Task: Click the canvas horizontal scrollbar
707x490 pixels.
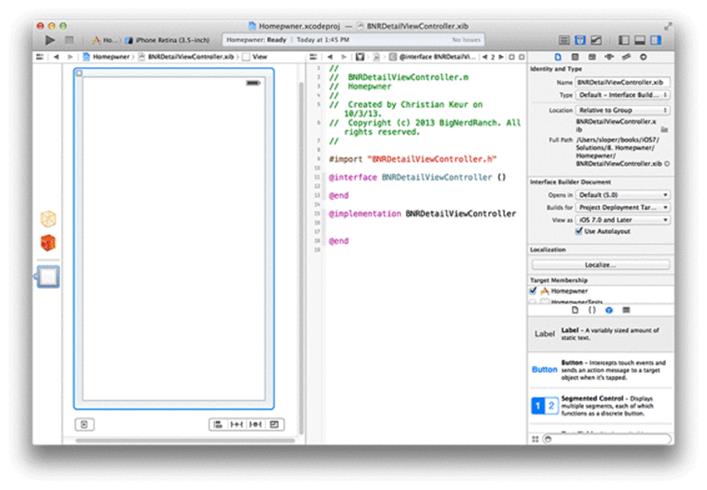Action: pyautogui.click(x=185, y=440)
